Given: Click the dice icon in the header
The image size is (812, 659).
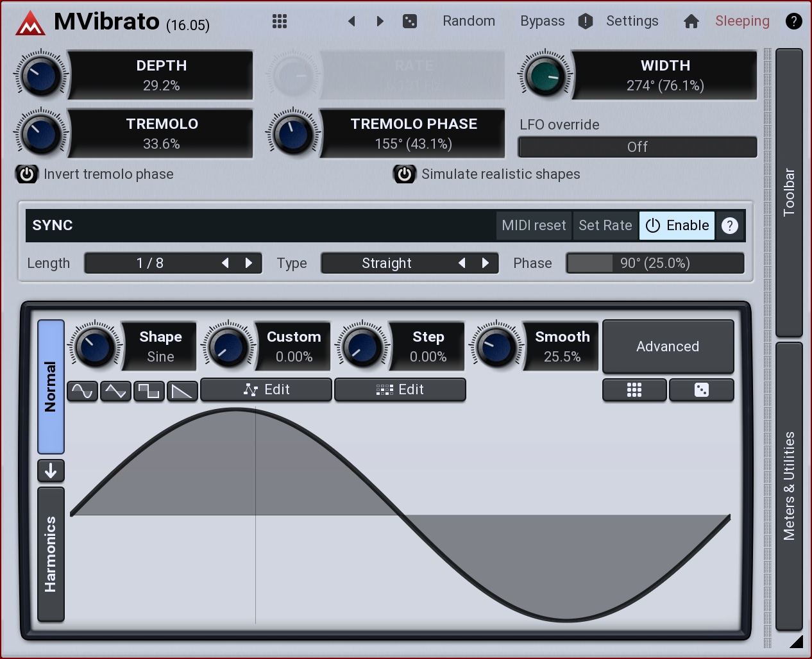Looking at the screenshot, I should coord(409,21).
